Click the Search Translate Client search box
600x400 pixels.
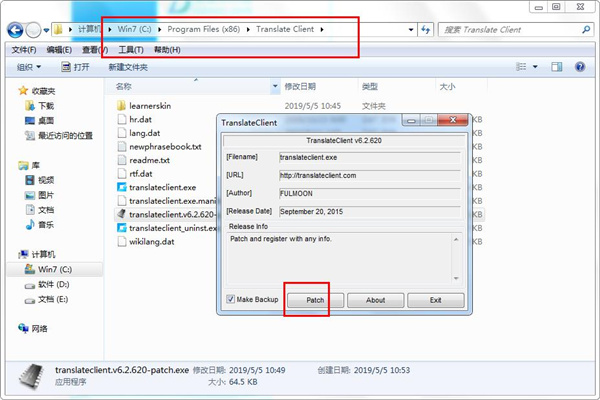(x=520, y=29)
